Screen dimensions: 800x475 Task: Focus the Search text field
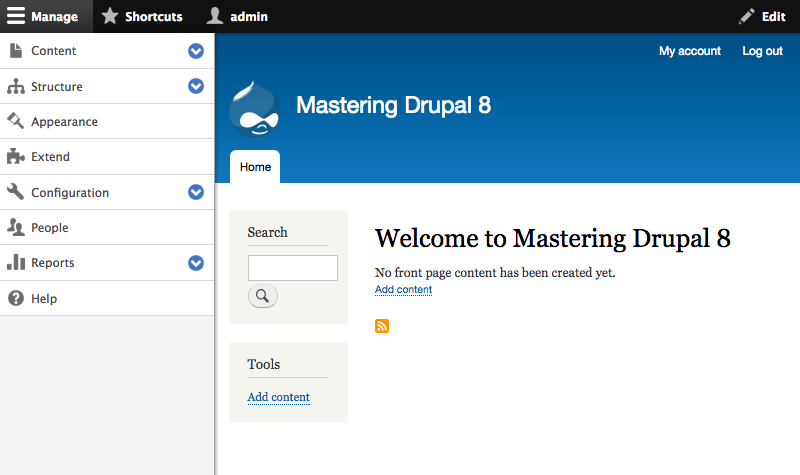[293, 268]
